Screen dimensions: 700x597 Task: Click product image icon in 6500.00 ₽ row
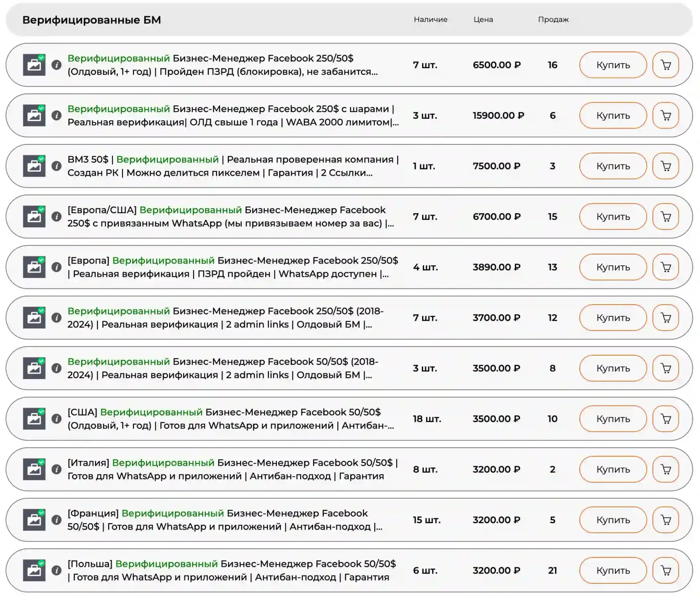coord(34,65)
